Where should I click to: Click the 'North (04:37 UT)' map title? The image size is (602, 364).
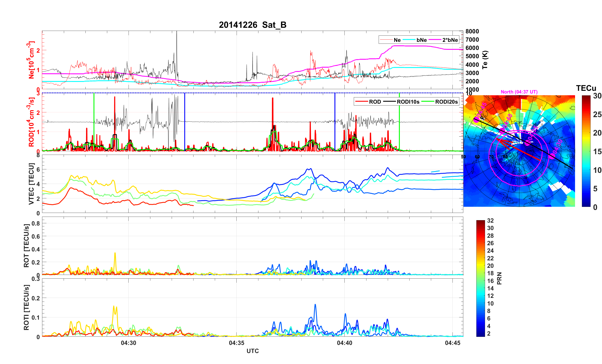(519, 92)
